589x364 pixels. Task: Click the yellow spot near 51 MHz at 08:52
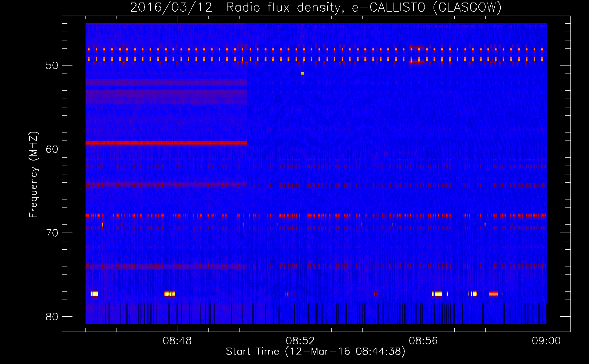(302, 74)
